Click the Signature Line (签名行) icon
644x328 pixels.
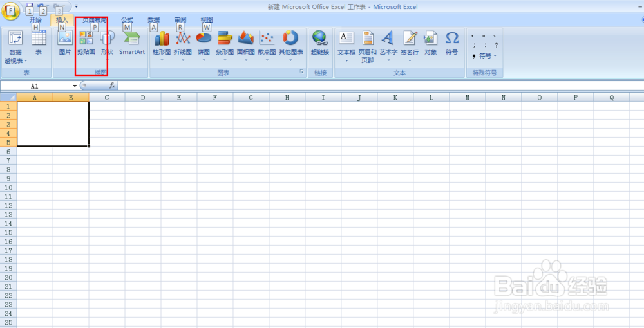tap(410, 37)
